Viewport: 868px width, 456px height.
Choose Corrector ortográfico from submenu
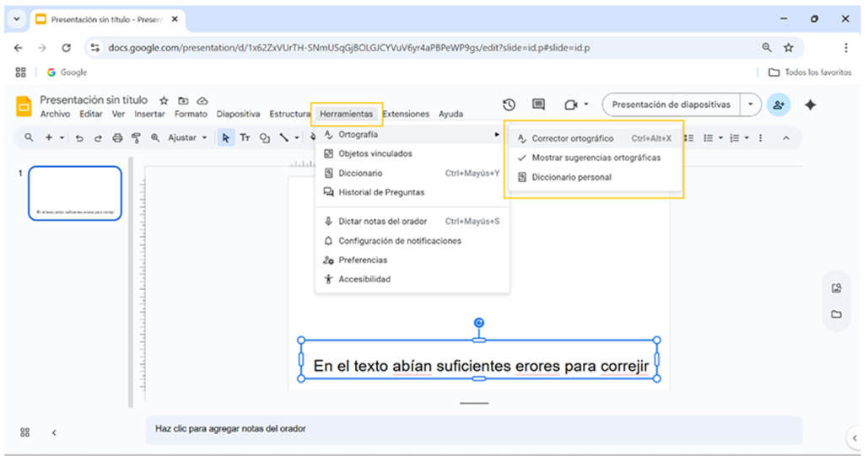[x=572, y=138]
